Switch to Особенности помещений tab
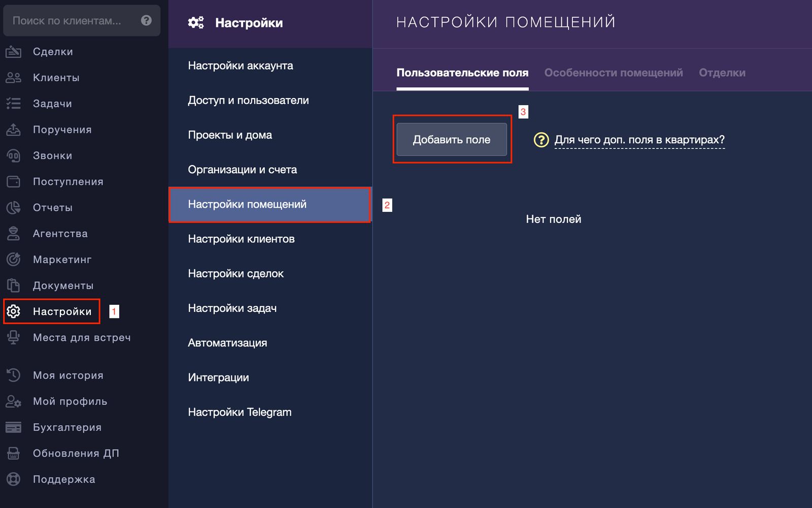Viewport: 812px width, 508px height. click(x=614, y=73)
